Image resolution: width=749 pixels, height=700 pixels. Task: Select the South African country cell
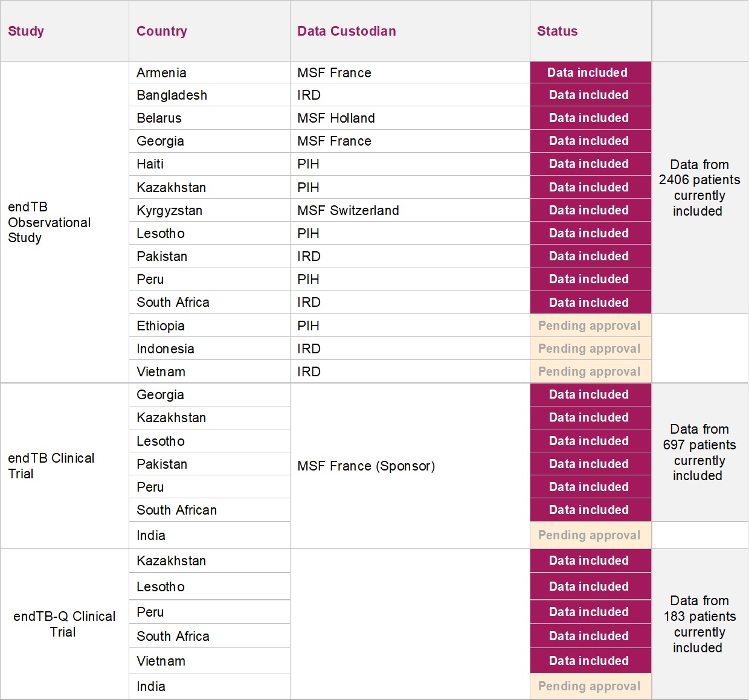tap(177, 510)
